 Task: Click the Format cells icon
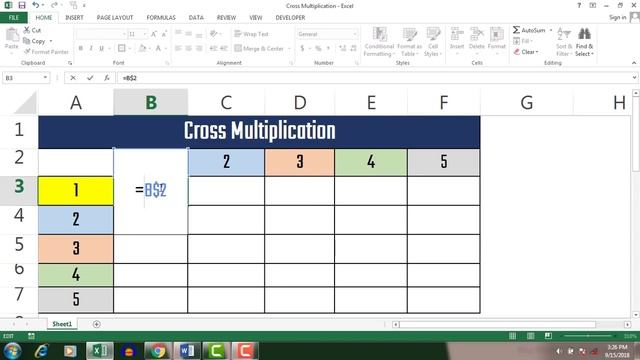click(x=496, y=34)
